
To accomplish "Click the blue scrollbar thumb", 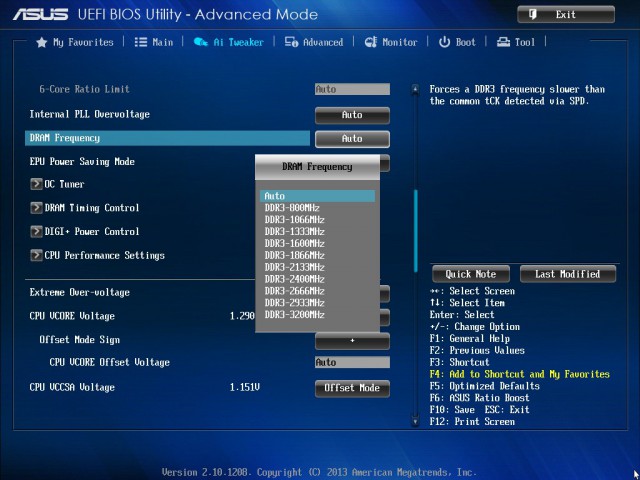I will [416, 231].
